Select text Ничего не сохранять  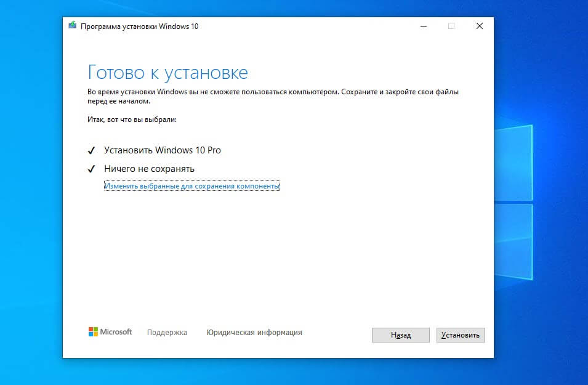[x=149, y=169]
